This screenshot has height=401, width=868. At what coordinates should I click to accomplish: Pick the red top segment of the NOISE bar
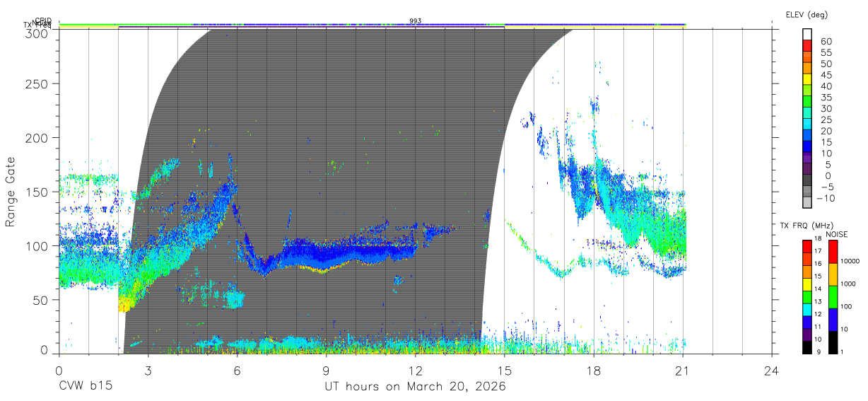click(833, 251)
